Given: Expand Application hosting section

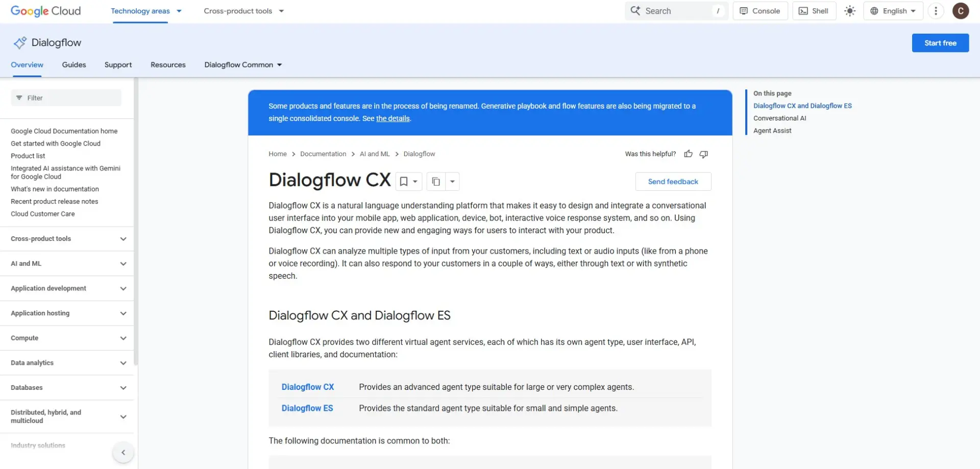Looking at the screenshot, I should point(67,313).
